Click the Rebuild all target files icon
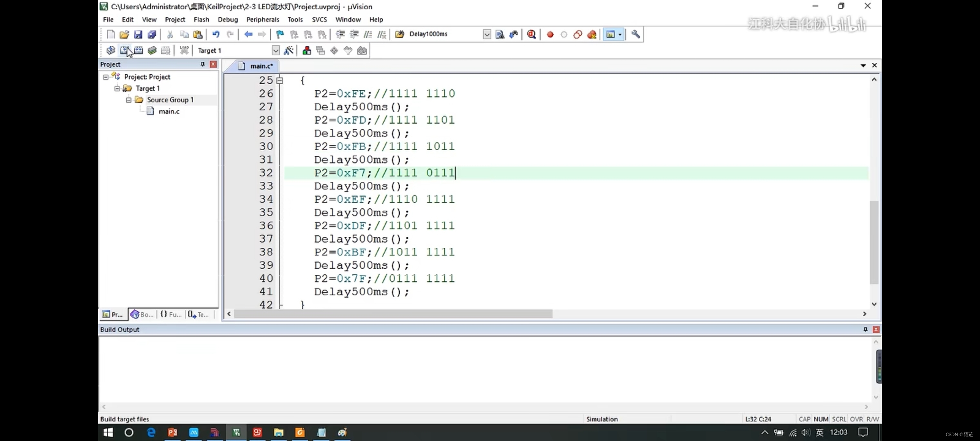This screenshot has height=441, width=980. coord(138,51)
